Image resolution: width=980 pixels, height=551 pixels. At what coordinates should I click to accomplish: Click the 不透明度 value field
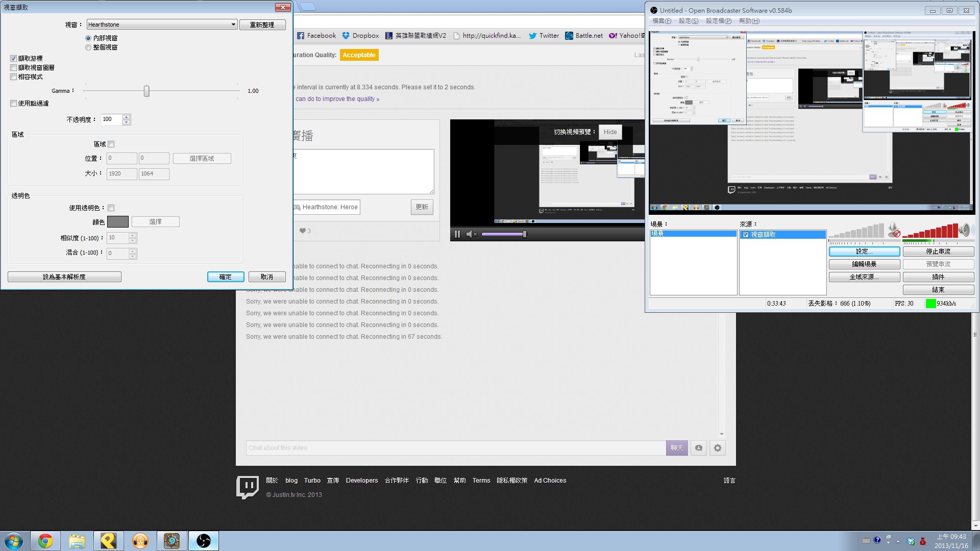(111, 119)
